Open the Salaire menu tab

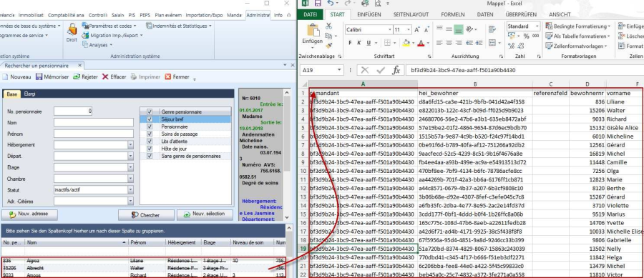(x=117, y=15)
